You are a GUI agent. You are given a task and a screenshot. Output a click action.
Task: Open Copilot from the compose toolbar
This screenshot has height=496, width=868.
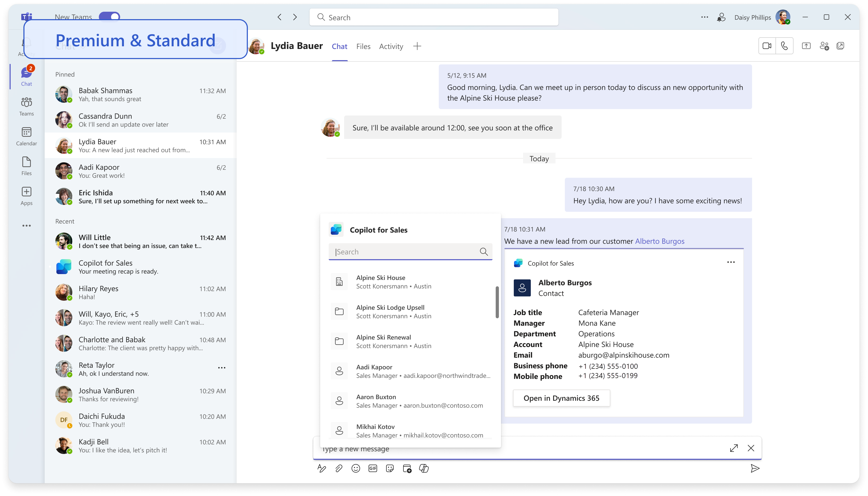(x=424, y=468)
